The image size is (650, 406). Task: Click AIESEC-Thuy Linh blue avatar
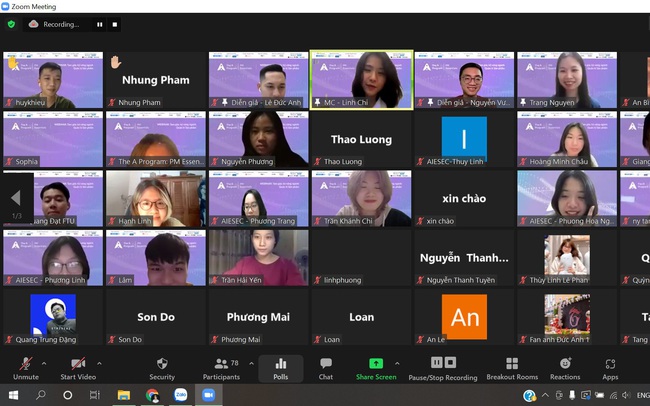pyautogui.click(x=464, y=139)
